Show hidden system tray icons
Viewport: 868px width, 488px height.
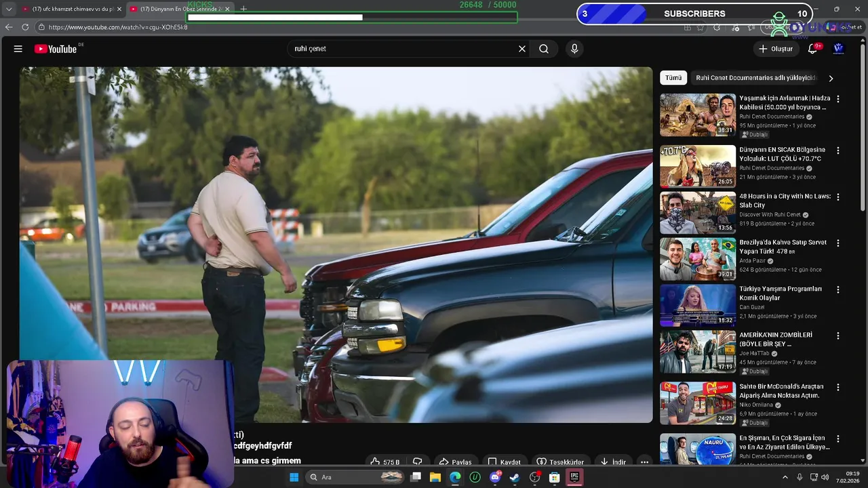785,477
